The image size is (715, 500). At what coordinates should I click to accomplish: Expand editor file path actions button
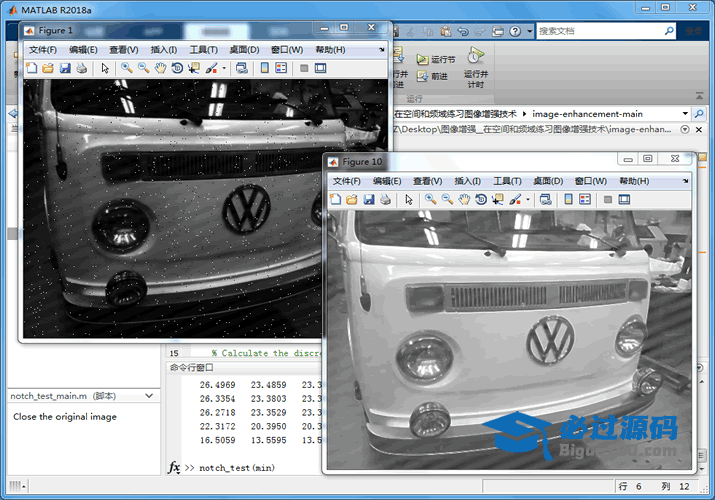pos(685,129)
